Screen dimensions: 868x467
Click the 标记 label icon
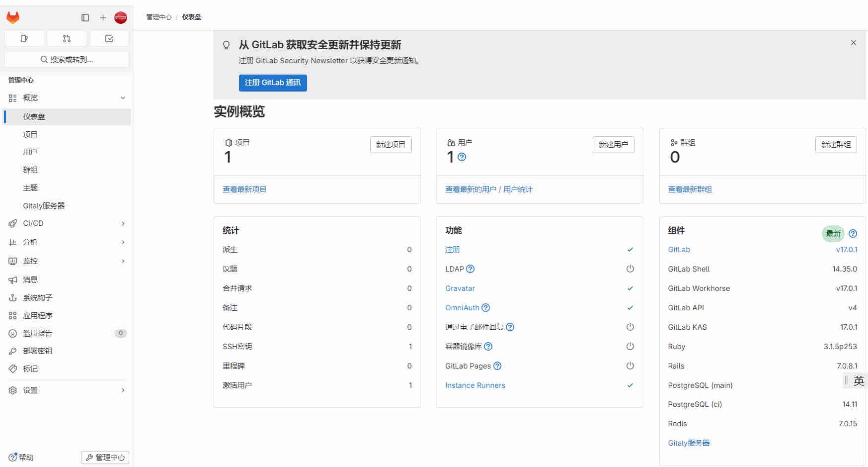[13, 369]
